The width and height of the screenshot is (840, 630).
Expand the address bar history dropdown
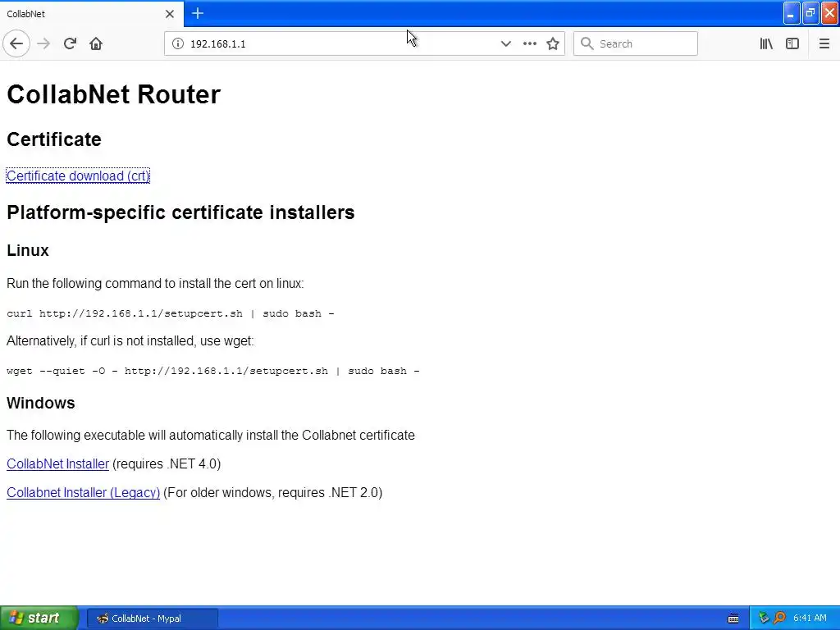click(505, 43)
